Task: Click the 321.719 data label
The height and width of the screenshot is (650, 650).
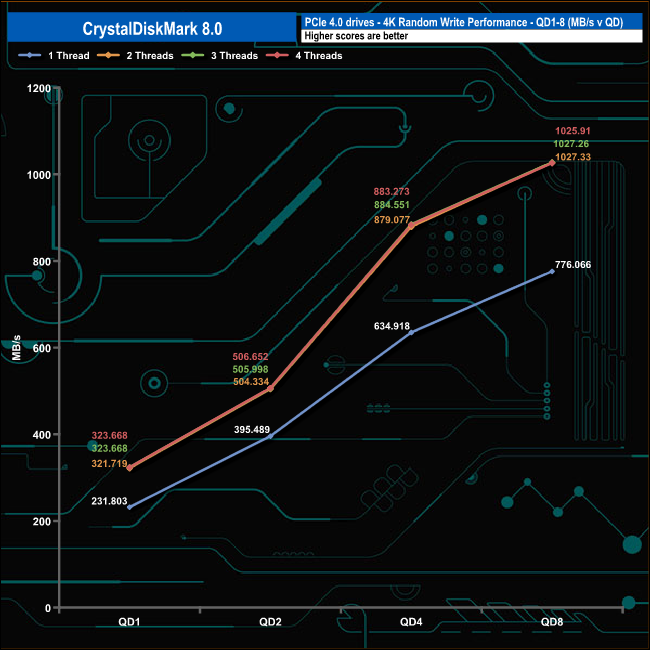Action: (109, 463)
